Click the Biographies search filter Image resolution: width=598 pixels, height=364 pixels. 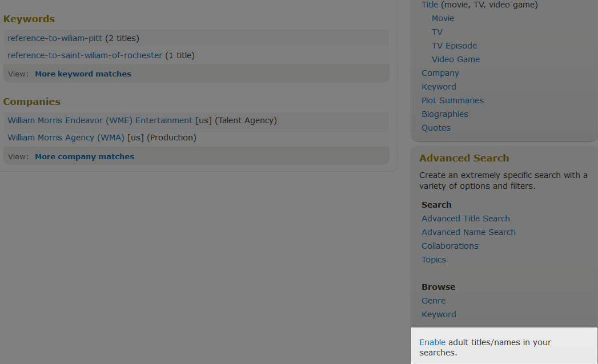[x=444, y=114]
